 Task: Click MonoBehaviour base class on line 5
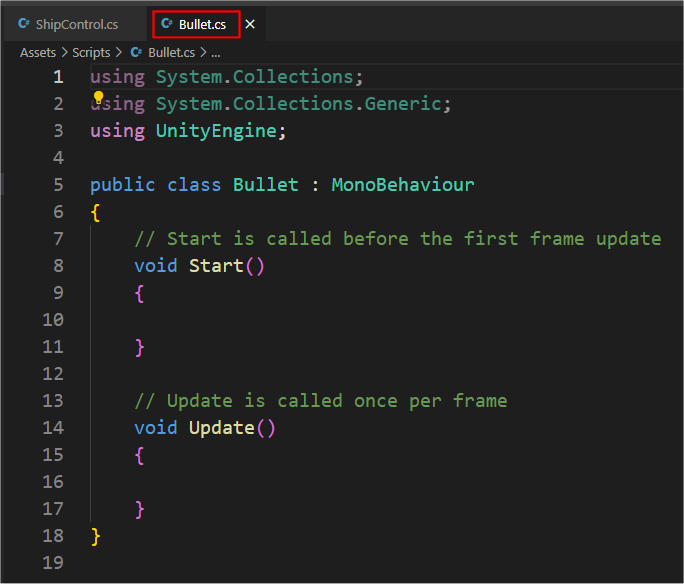(403, 185)
